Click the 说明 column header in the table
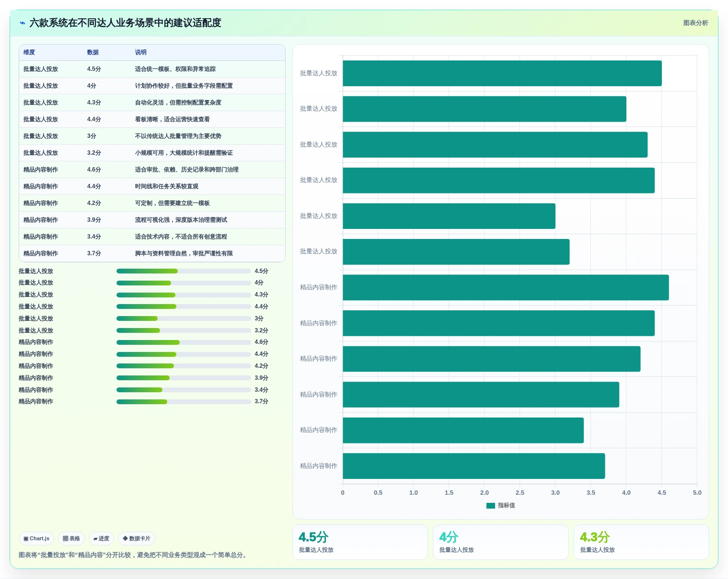 140,52
